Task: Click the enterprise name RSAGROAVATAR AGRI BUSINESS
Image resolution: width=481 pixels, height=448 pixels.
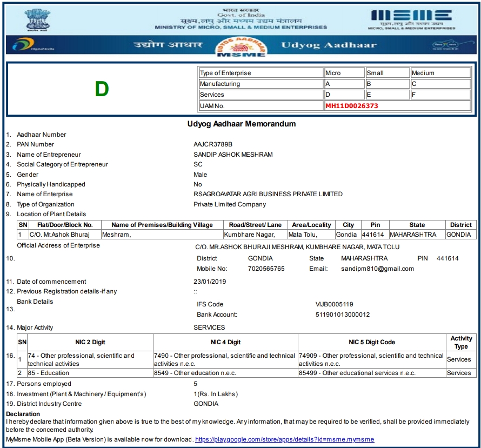Action: [x=268, y=194]
